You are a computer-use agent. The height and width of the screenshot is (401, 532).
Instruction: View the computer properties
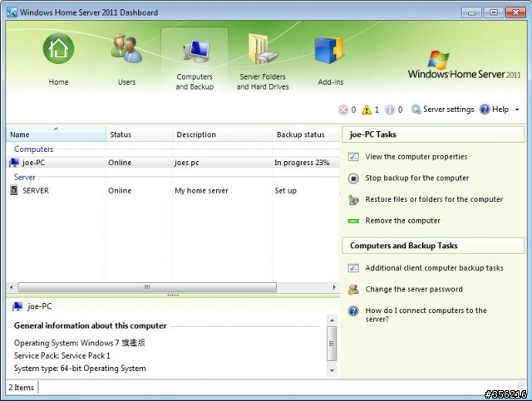tap(416, 157)
